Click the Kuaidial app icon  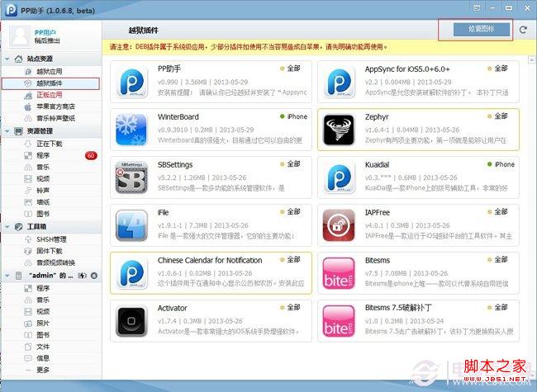(x=339, y=177)
